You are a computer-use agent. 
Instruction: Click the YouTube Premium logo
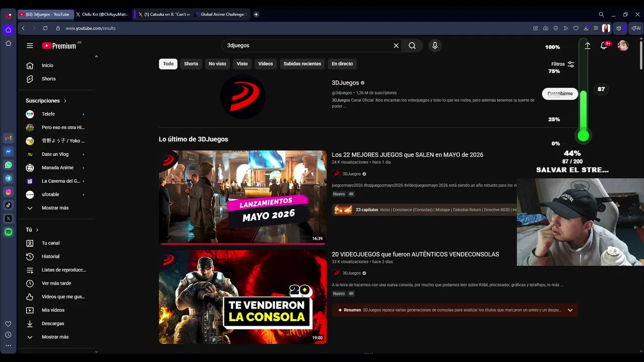tap(59, 46)
